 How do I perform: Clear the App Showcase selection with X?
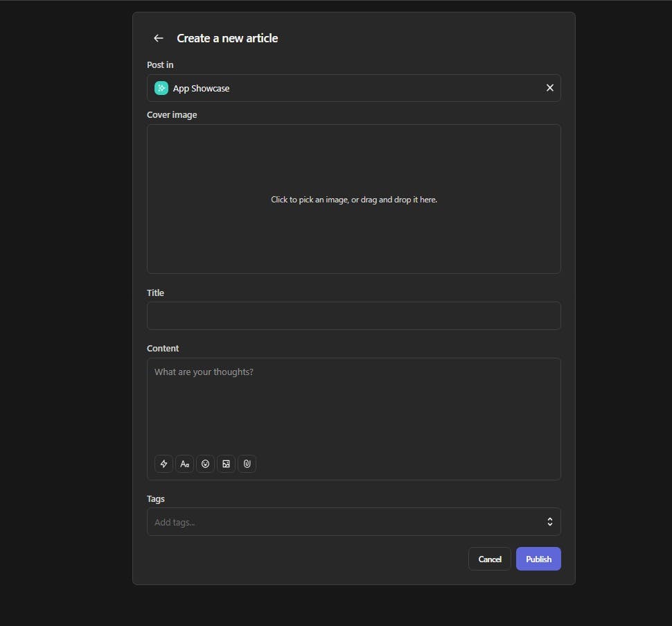(549, 88)
